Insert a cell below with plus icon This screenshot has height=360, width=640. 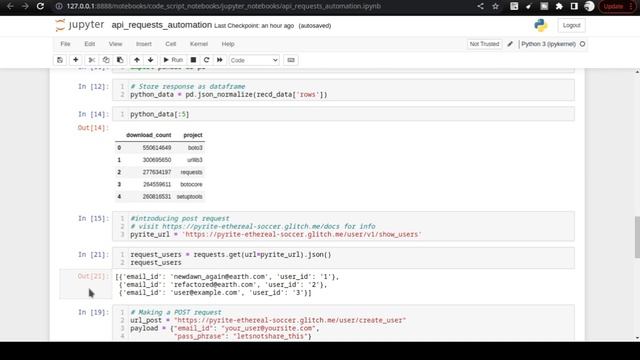[76, 60]
